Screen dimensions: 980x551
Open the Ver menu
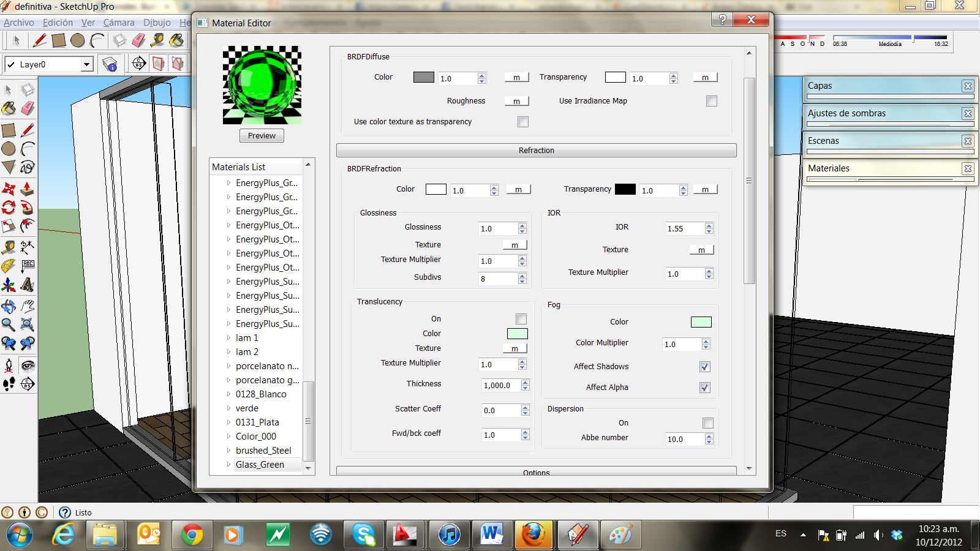pos(88,23)
